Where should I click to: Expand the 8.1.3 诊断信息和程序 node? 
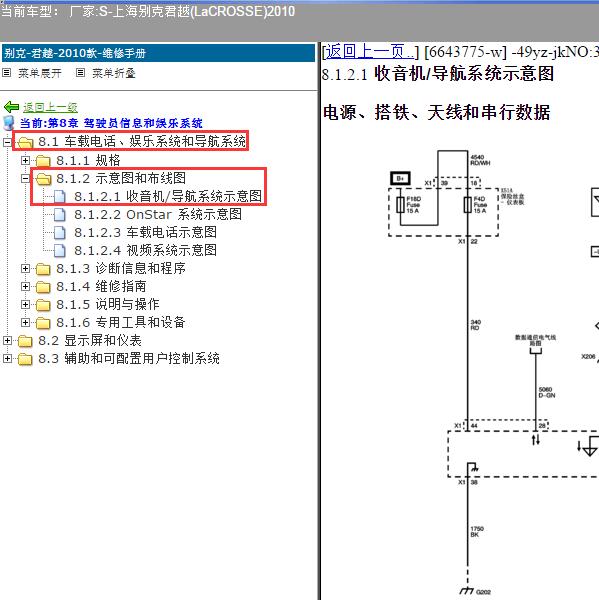[x=25, y=269]
